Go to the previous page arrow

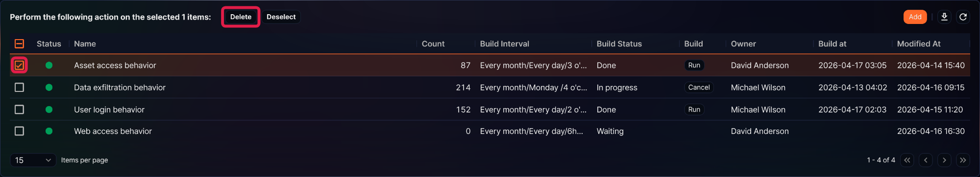tap(926, 160)
